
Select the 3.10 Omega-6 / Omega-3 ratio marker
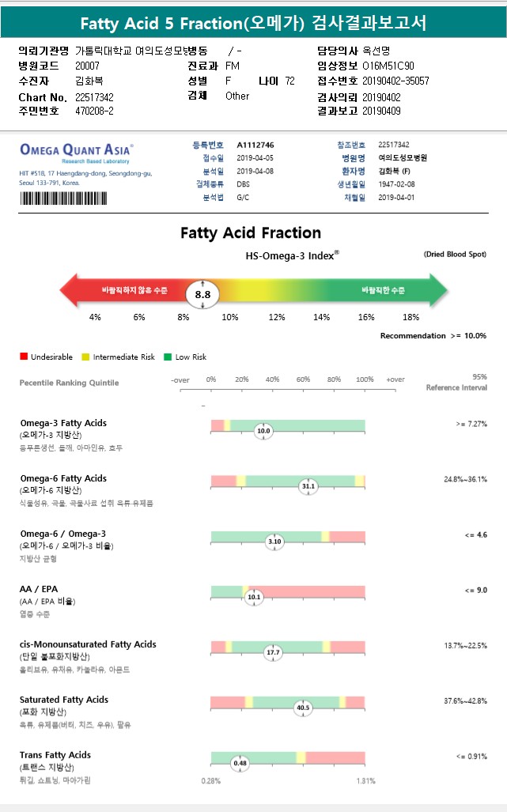274,542
